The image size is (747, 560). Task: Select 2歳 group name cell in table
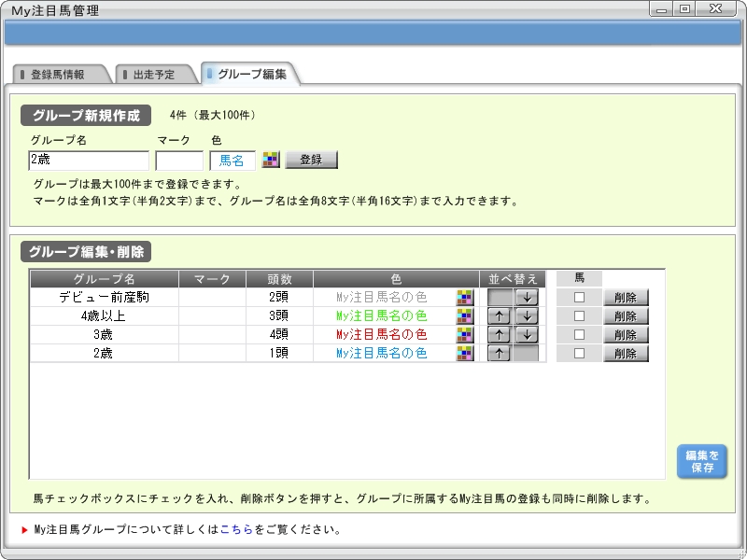coord(105,353)
